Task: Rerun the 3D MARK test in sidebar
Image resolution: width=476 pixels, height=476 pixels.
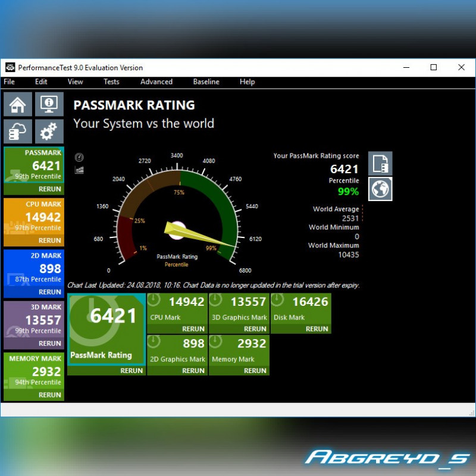Action: [49, 343]
